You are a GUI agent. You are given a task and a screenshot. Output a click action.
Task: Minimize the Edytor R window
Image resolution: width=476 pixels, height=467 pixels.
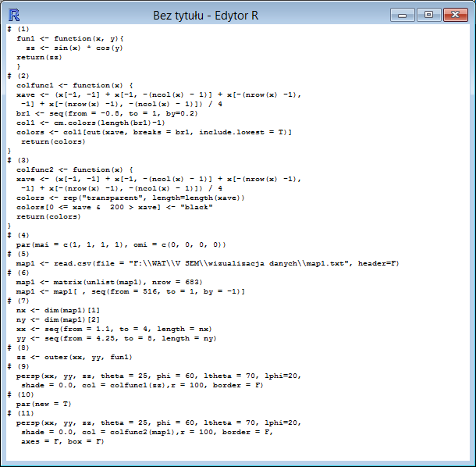404,14
